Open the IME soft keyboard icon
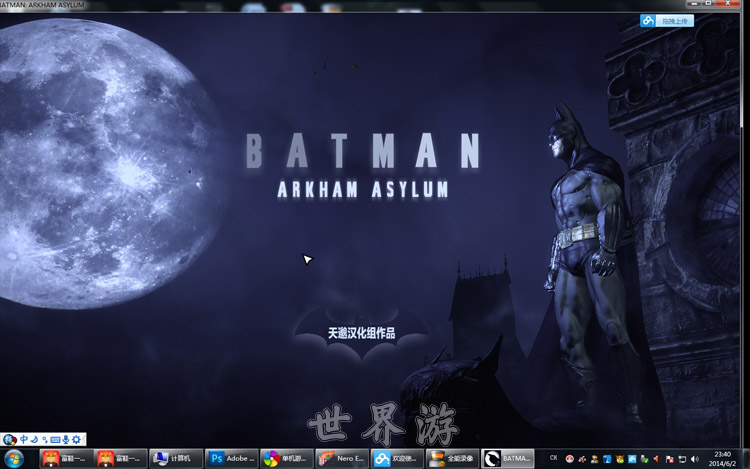 coord(55,439)
